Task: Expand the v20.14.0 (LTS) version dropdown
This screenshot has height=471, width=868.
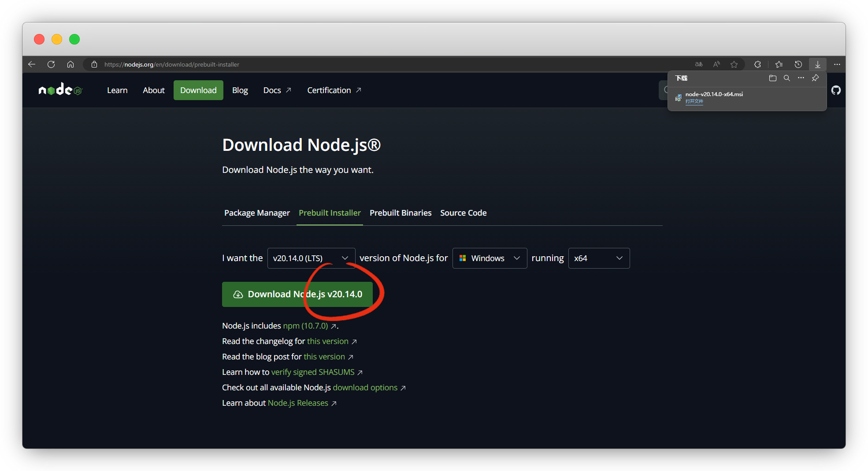Action: coord(311,258)
